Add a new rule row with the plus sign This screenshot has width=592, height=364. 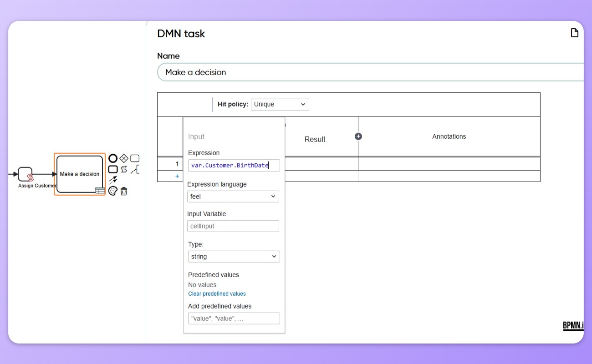click(x=177, y=176)
